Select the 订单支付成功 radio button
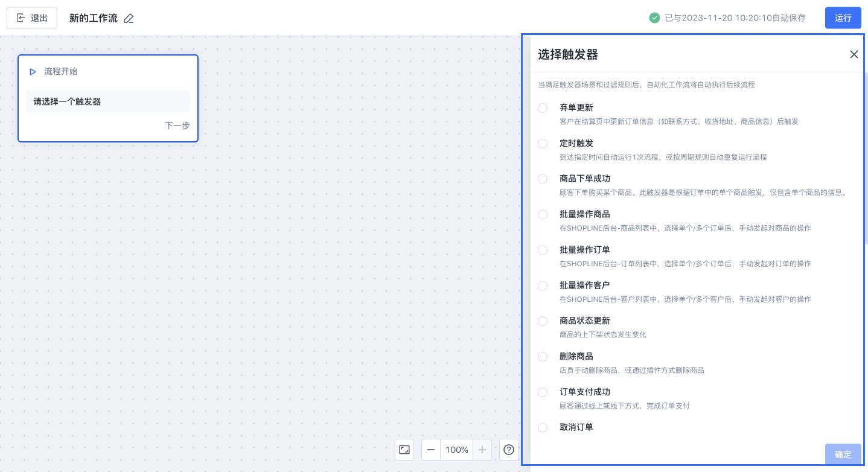The height and width of the screenshot is (472, 868). tap(543, 392)
